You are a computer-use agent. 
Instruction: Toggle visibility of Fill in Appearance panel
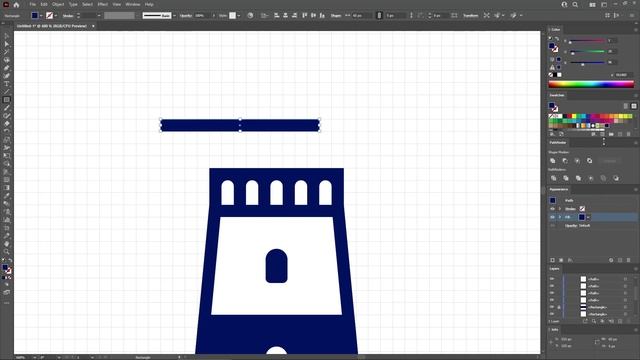click(x=553, y=217)
